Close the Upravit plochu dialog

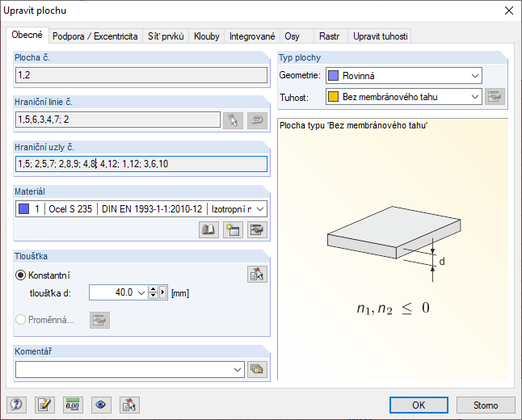509,10
